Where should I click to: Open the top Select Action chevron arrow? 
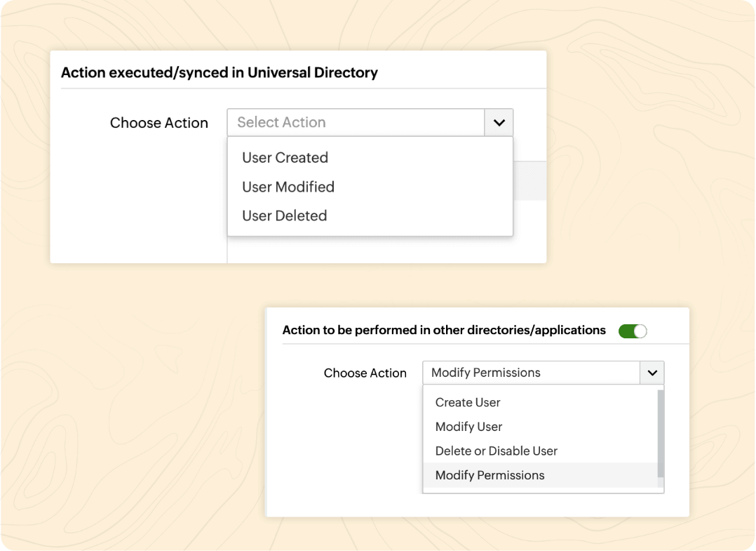499,122
